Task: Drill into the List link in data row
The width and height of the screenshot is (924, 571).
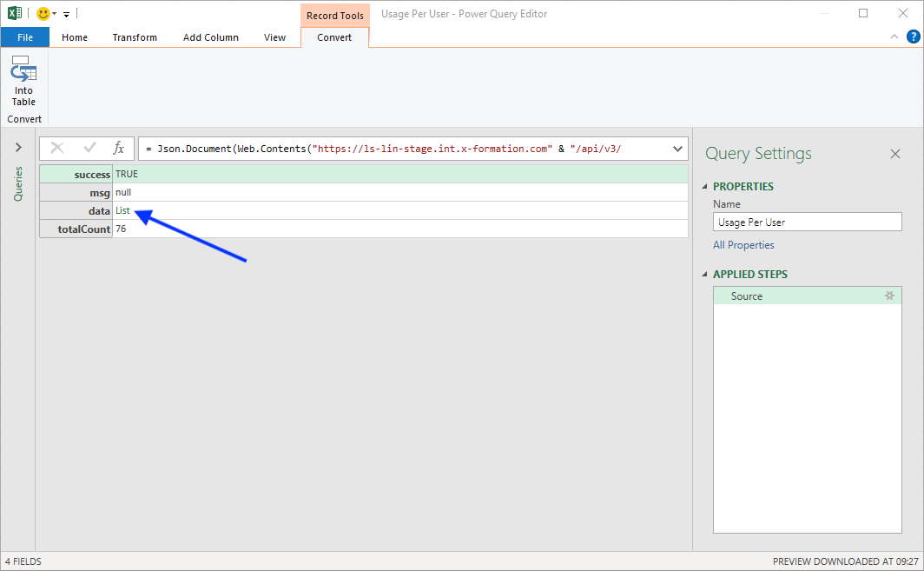Action: click(x=122, y=210)
